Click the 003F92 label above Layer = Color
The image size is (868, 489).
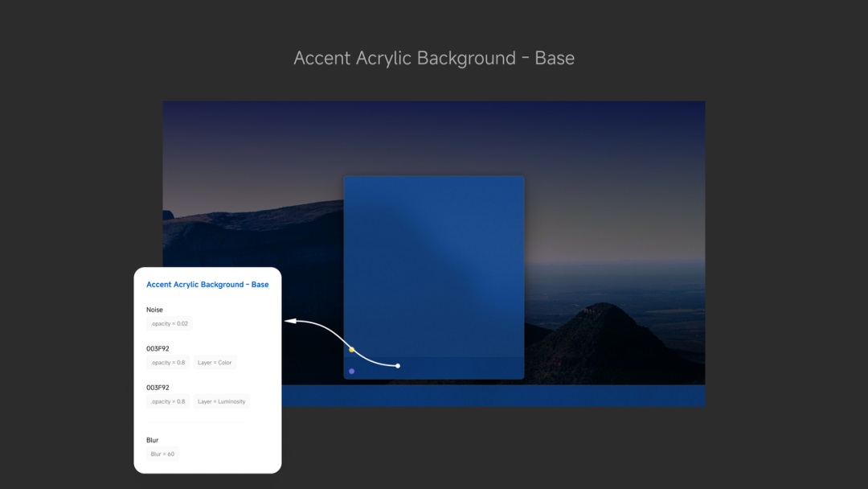[x=158, y=349]
